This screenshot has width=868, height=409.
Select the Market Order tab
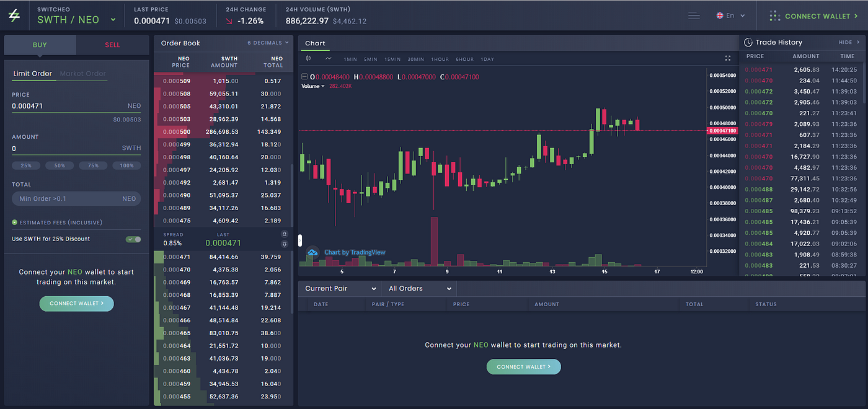click(83, 73)
